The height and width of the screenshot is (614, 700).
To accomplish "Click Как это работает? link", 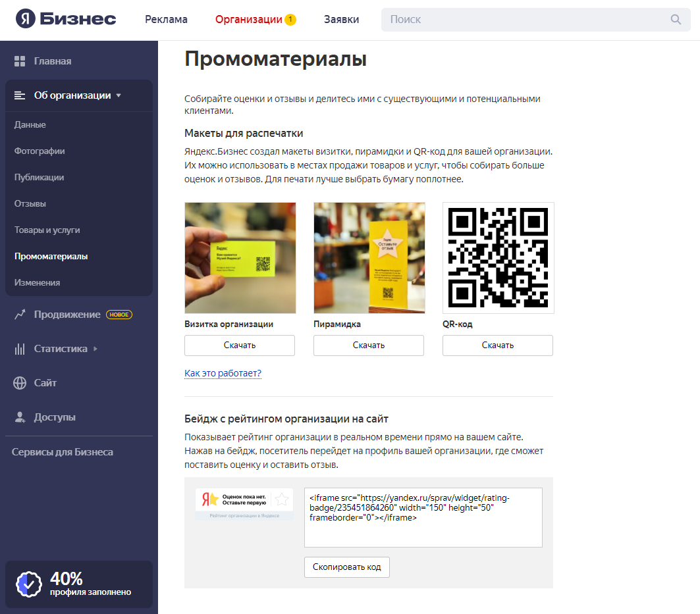I will pyautogui.click(x=223, y=373).
